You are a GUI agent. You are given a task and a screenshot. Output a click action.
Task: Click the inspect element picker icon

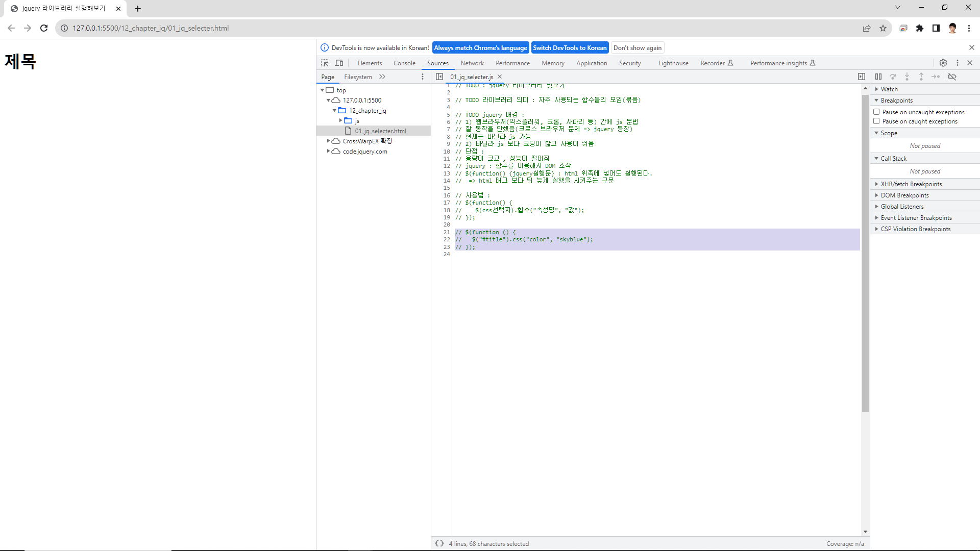pyautogui.click(x=325, y=63)
